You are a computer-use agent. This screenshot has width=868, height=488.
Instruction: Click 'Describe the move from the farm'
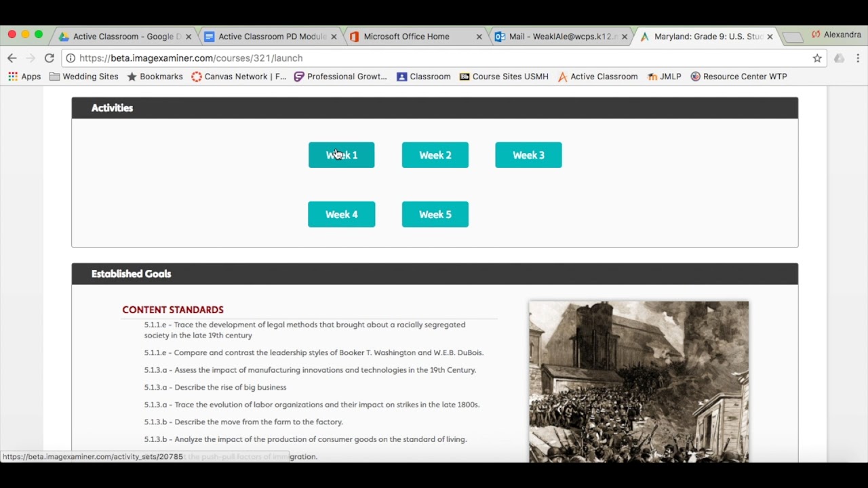(x=243, y=422)
